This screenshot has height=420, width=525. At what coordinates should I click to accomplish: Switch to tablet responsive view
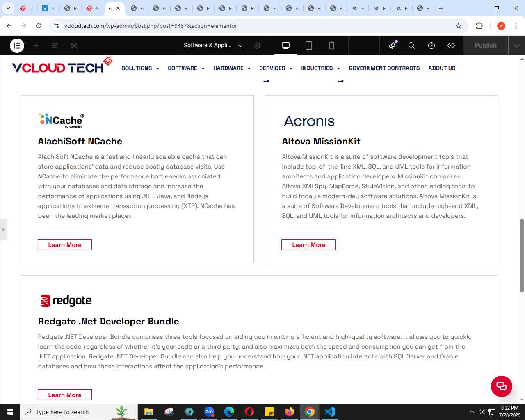tap(309, 46)
